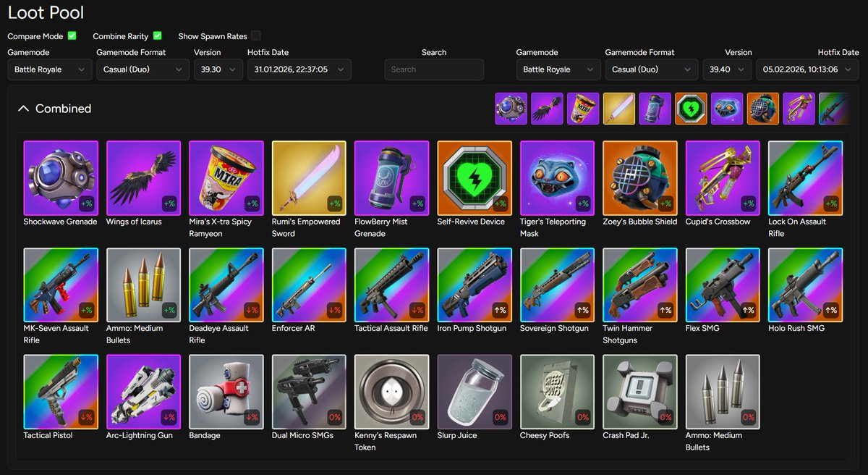Open left Gamemode Format Casual (Duo) dropdown

point(142,70)
